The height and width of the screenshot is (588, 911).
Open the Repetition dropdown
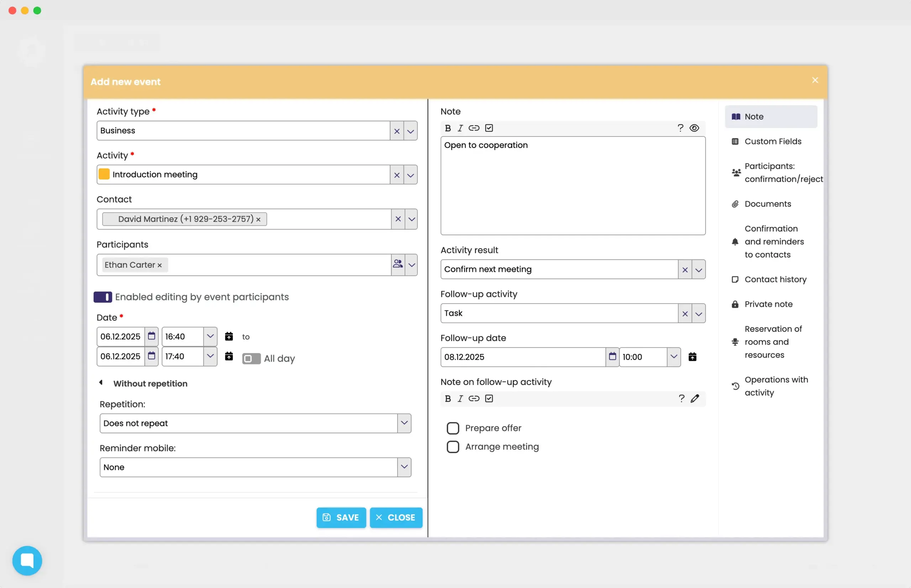[255, 423]
